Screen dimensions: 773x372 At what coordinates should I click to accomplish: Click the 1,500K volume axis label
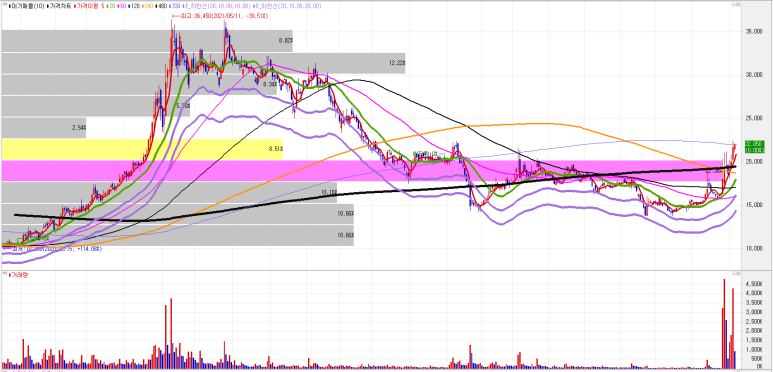click(x=755, y=340)
